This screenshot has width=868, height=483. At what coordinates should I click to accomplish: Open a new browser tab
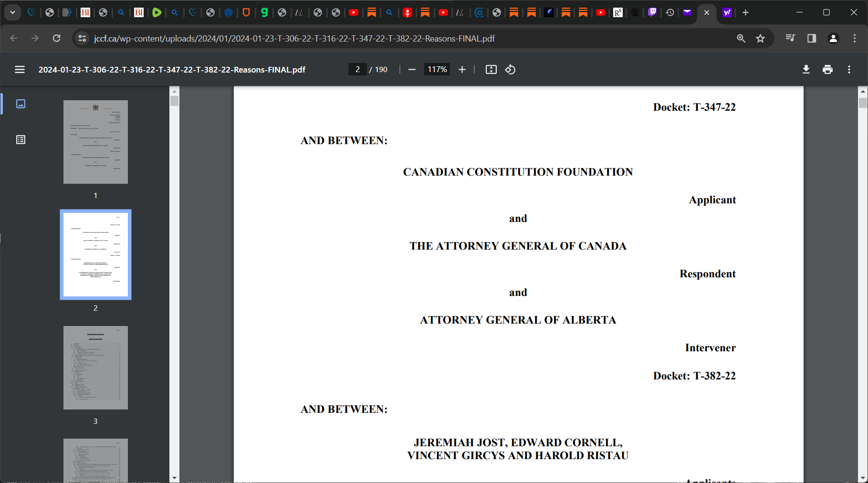pos(745,12)
